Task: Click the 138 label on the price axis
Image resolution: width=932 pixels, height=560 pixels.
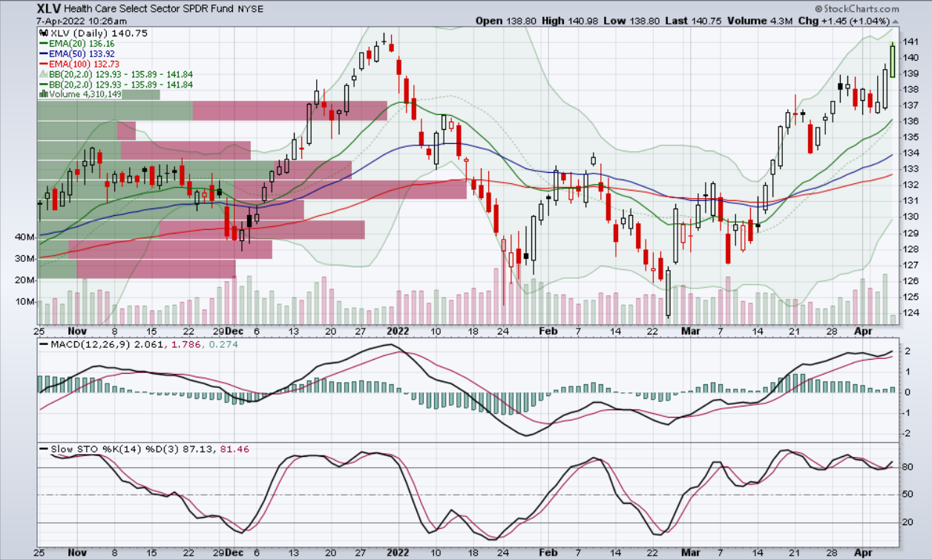Action: pos(911,89)
